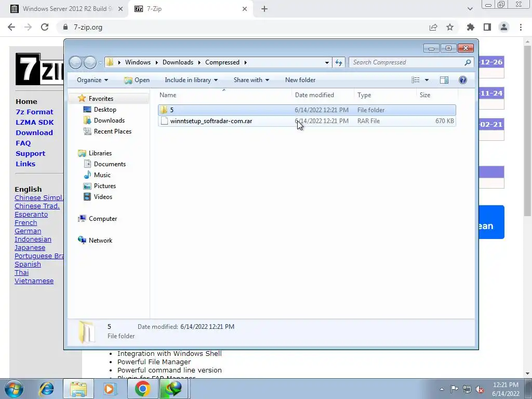
Task: Open Internet Explorer from the taskbar
Action: coord(46,389)
